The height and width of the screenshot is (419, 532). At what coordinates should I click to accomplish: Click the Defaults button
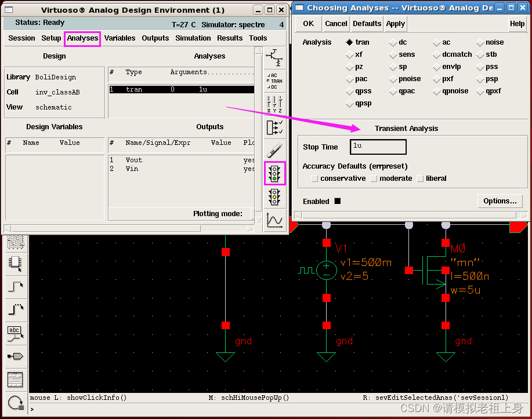pos(367,24)
